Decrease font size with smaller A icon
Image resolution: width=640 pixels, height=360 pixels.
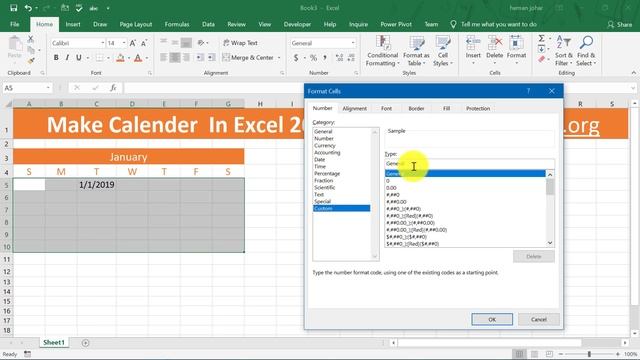tap(144, 43)
